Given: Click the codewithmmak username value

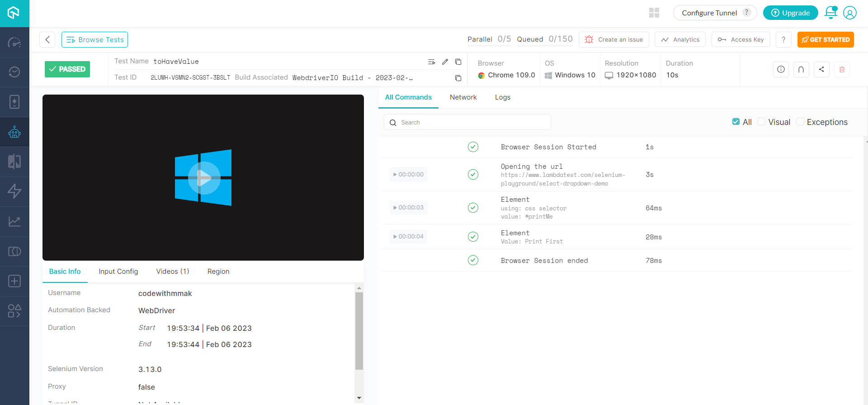Looking at the screenshot, I should [x=165, y=294].
